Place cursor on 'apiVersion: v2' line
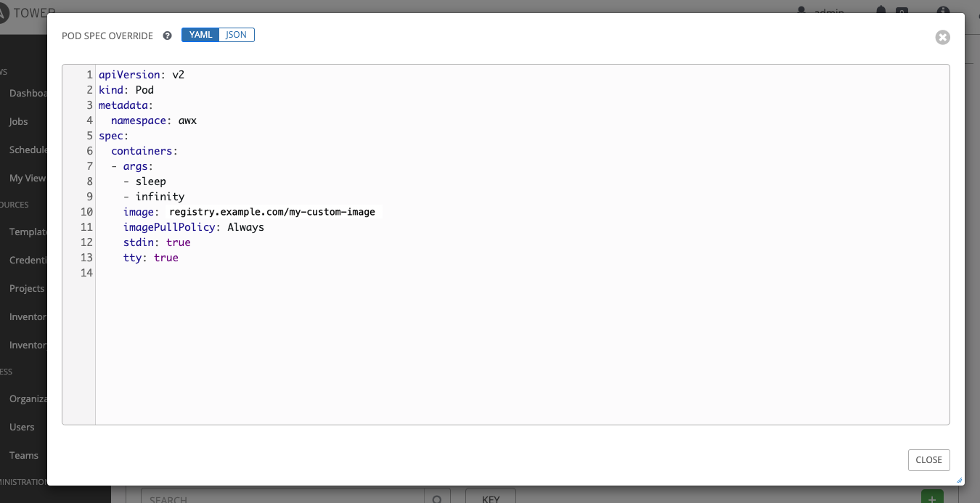The height and width of the screenshot is (503, 980). coord(142,75)
